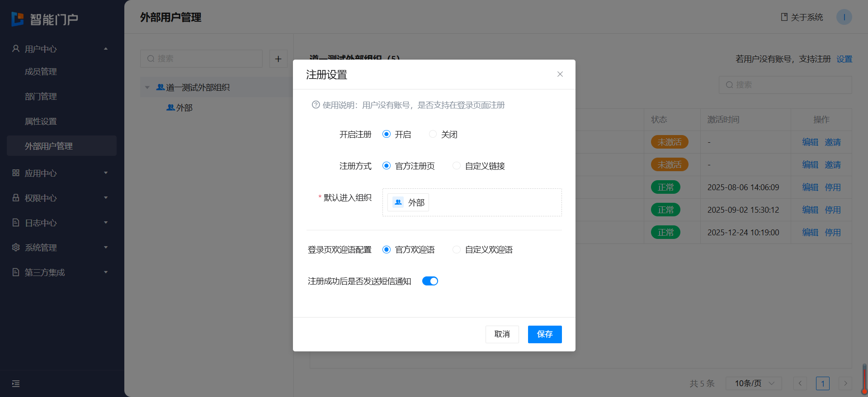Click the 智能门户 logo icon
The image size is (868, 397).
point(18,19)
